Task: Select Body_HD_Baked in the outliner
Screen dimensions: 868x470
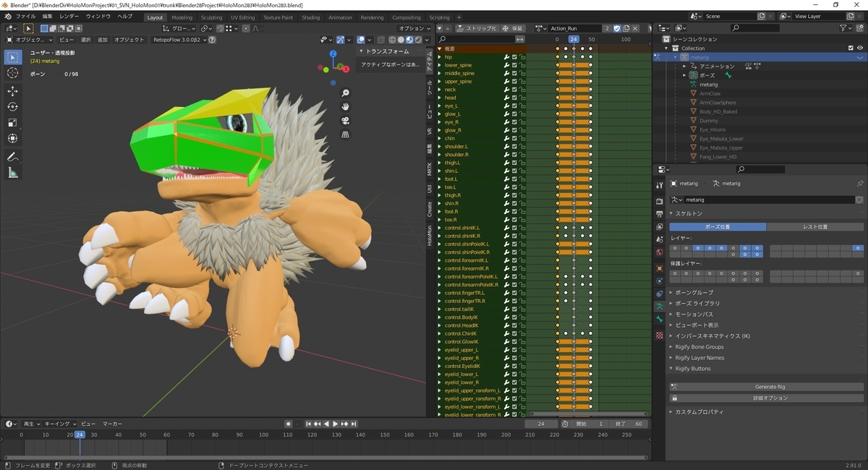Action: coord(718,111)
